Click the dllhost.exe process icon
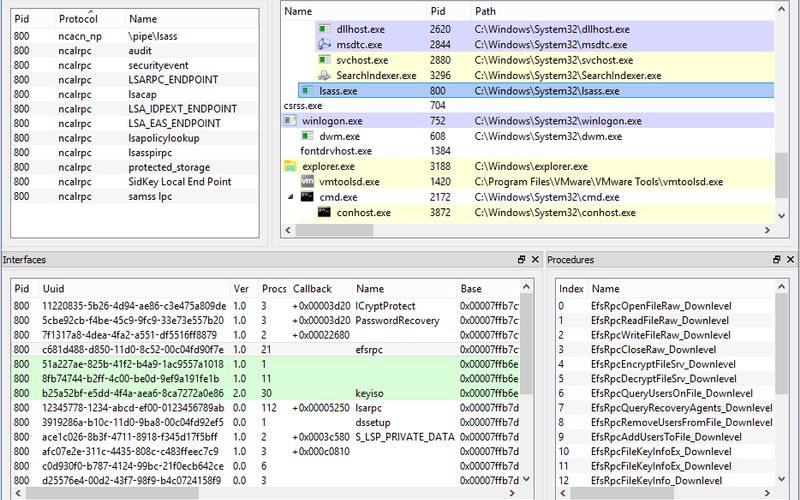This screenshot has width=800, height=500. [x=324, y=29]
